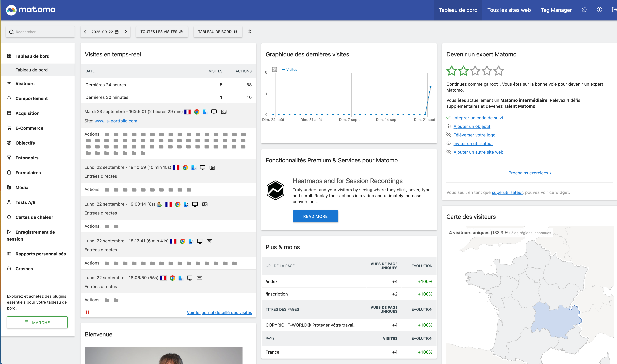Viewport: 617px width, 364px height.
Task: Open Tag Manager from the top navigation
Action: pos(556,10)
